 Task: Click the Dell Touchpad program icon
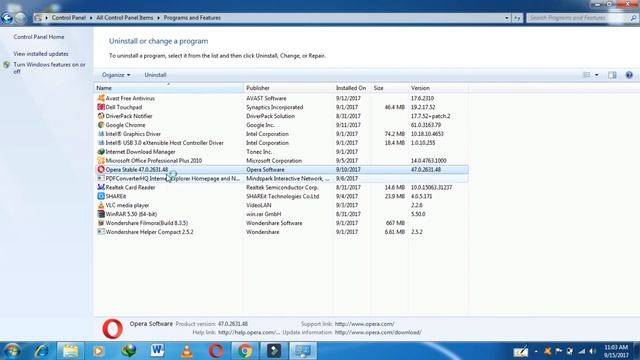(x=101, y=107)
